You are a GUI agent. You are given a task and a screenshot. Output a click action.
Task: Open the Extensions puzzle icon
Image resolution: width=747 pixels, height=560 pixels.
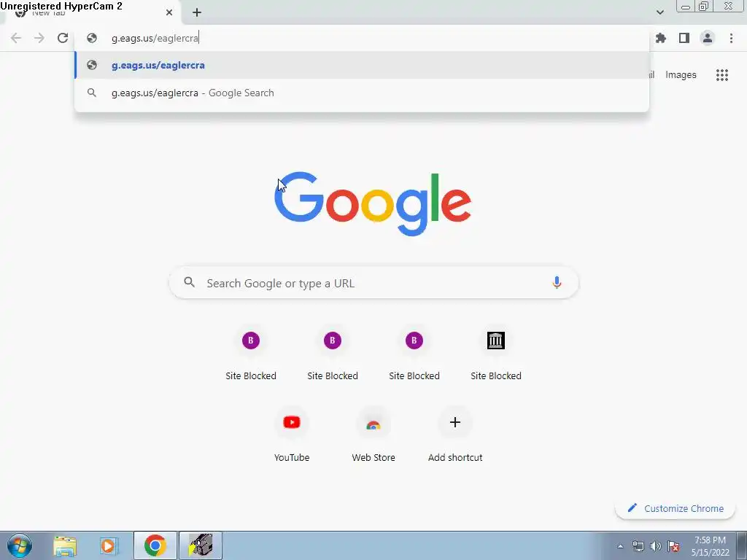pos(661,38)
